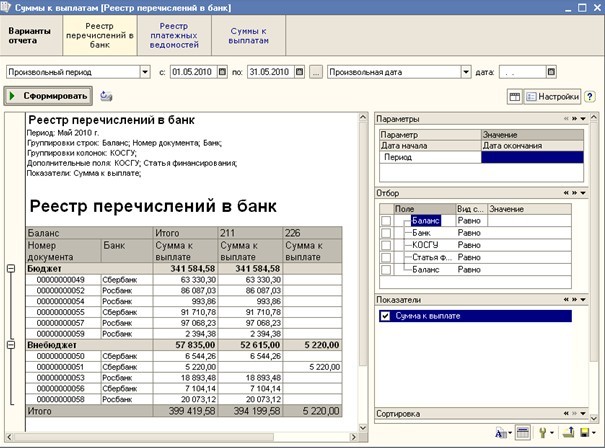Click the print icon next to Сформировать
605x448 pixels.
[x=106, y=96]
